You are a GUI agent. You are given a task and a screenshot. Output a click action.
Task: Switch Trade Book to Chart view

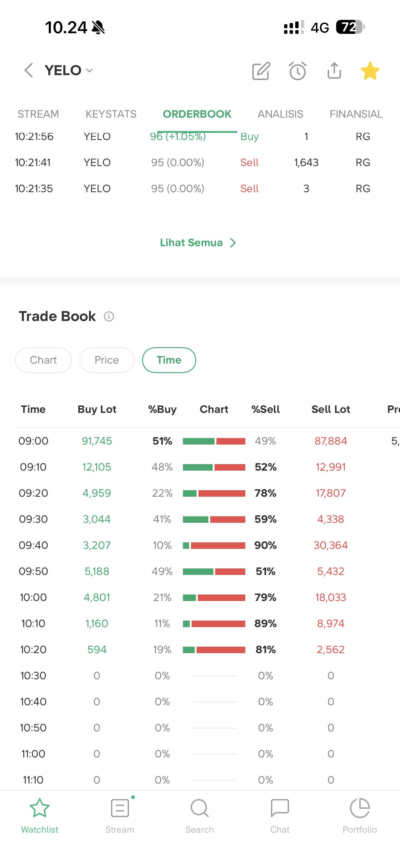click(x=43, y=360)
